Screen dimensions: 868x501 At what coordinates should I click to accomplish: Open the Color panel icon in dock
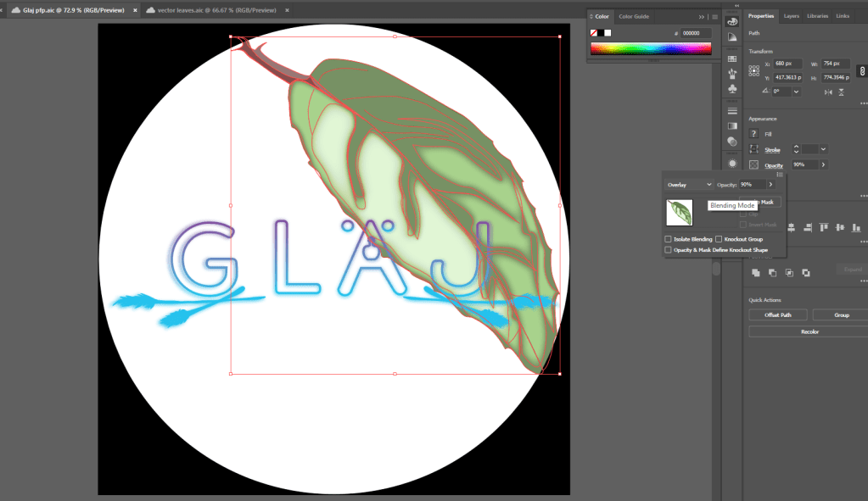732,21
